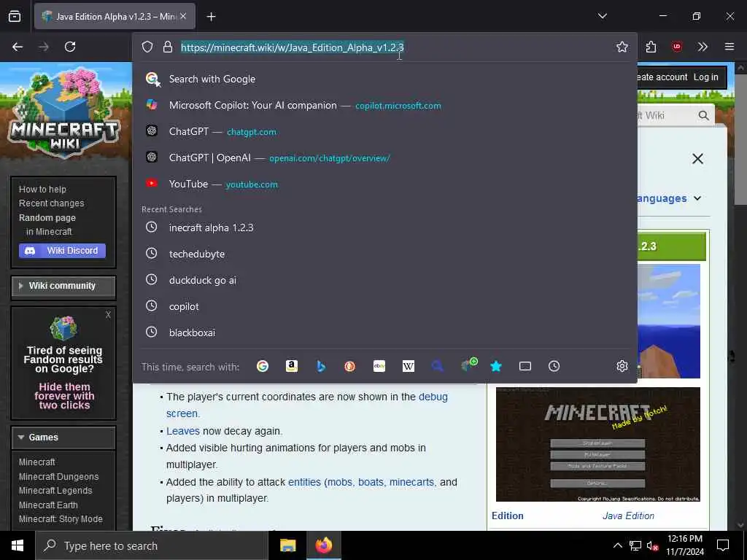Screen dimensions: 747x560
Task: View site security padlock information
Action: [x=167, y=47]
